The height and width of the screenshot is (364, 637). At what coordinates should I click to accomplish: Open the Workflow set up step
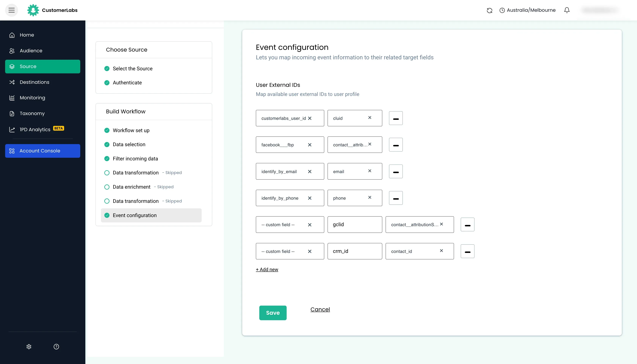pyautogui.click(x=131, y=130)
